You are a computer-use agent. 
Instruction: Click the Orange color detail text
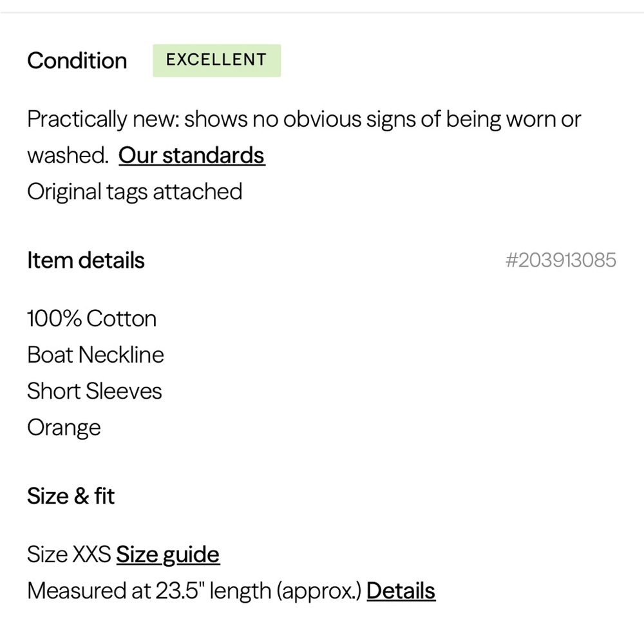(x=64, y=428)
